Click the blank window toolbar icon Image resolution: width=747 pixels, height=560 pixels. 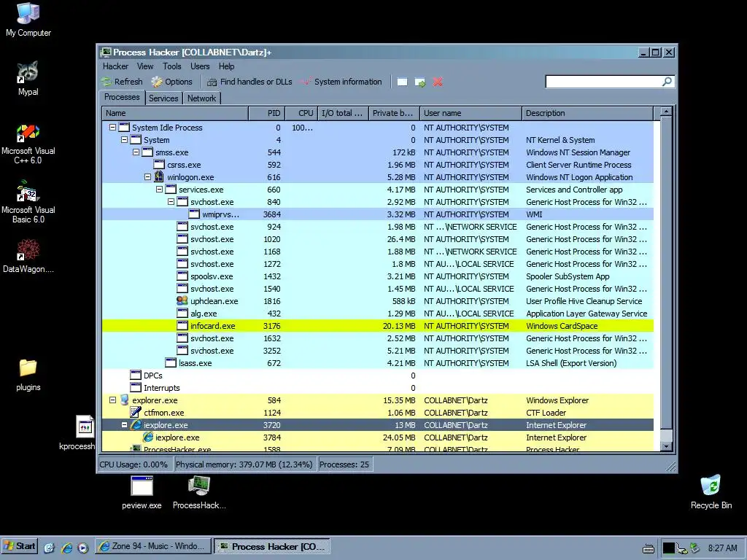(x=402, y=82)
